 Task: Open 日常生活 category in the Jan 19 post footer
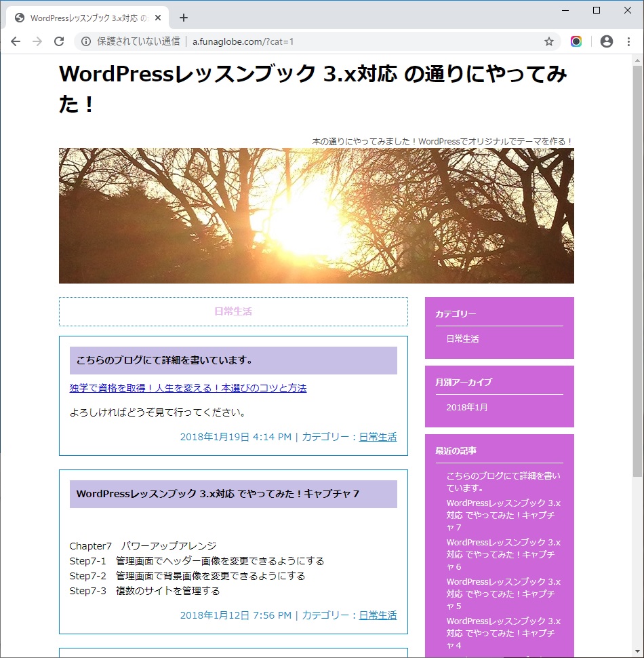pyautogui.click(x=378, y=437)
